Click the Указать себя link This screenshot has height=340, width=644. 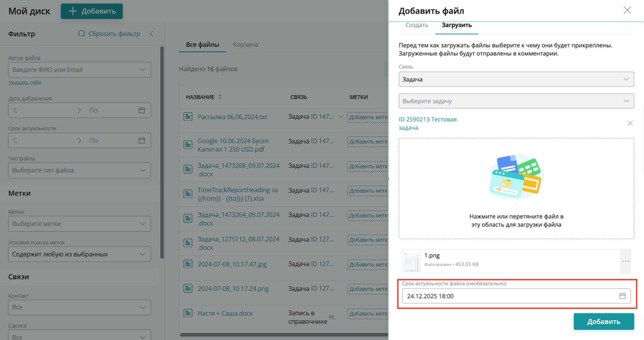[25, 83]
